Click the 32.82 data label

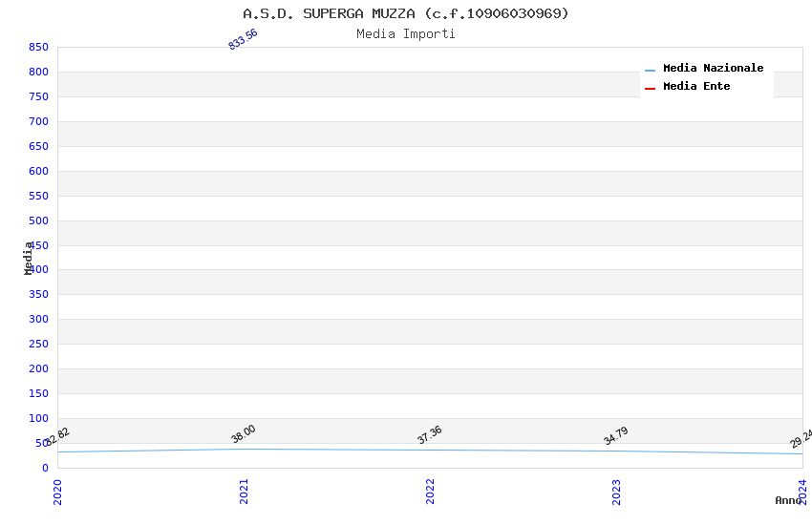tap(57, 437)
